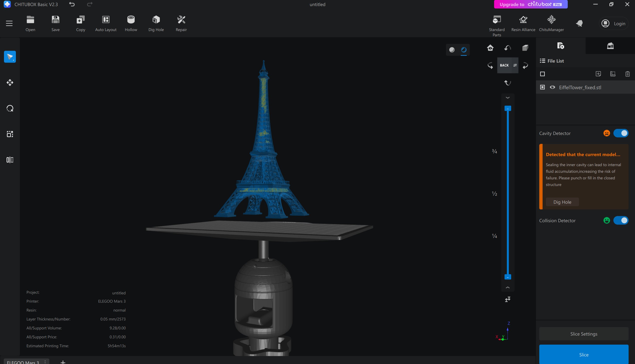Screen dimensions: 635x364
Task: Click the Copy model tool
Action: tap(81, 24)
